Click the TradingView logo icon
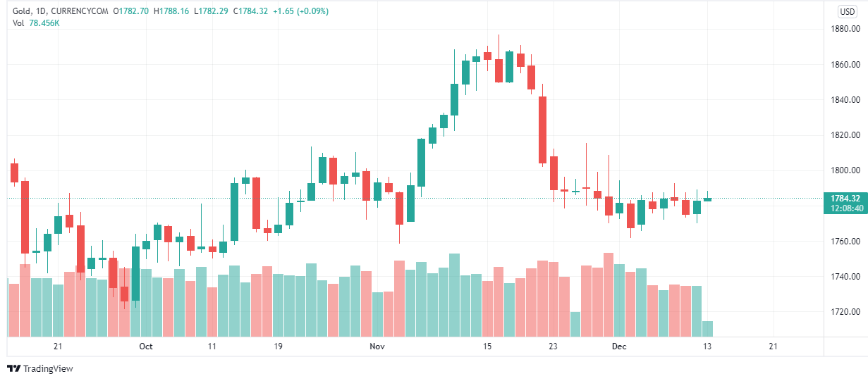This screenshot has width=868, height=381. pos(13,368)
